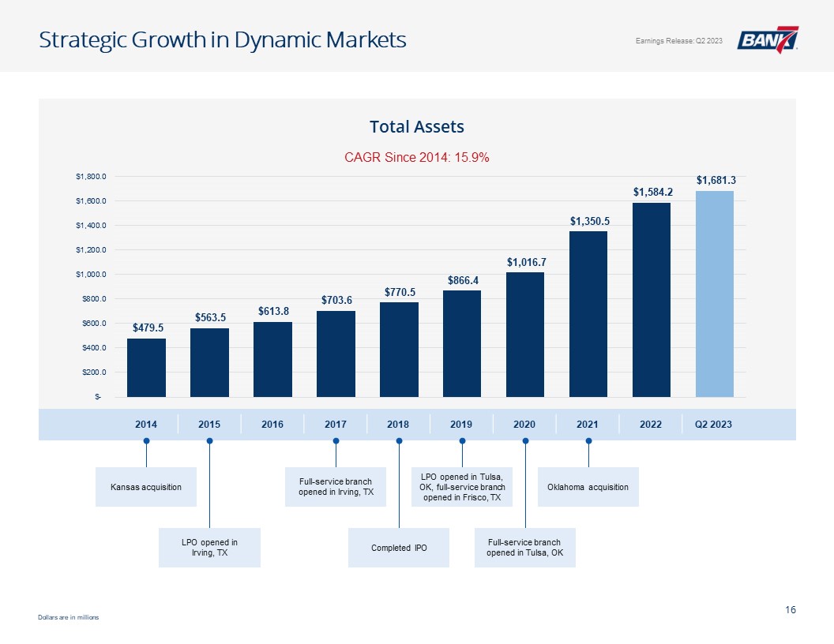The height and width of the screenshot is (644, 834).
Task: Select the Completed IPO box
Action: point(399,547)
